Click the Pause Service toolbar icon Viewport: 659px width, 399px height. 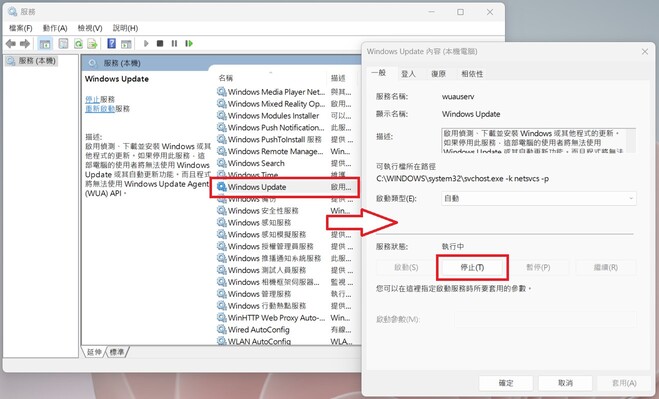point(174,43)
